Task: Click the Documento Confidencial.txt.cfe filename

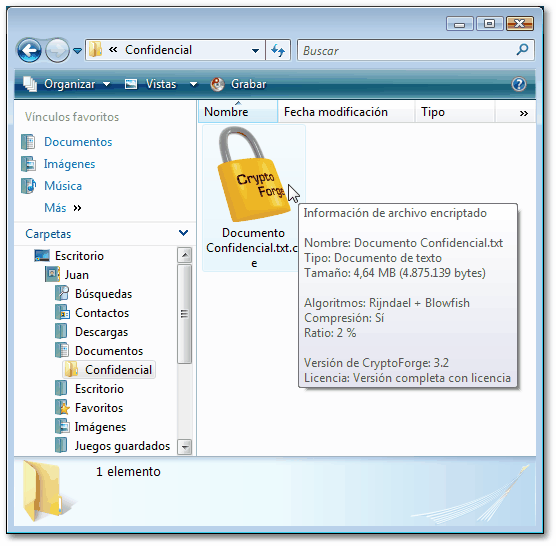Action: [252, 248]
